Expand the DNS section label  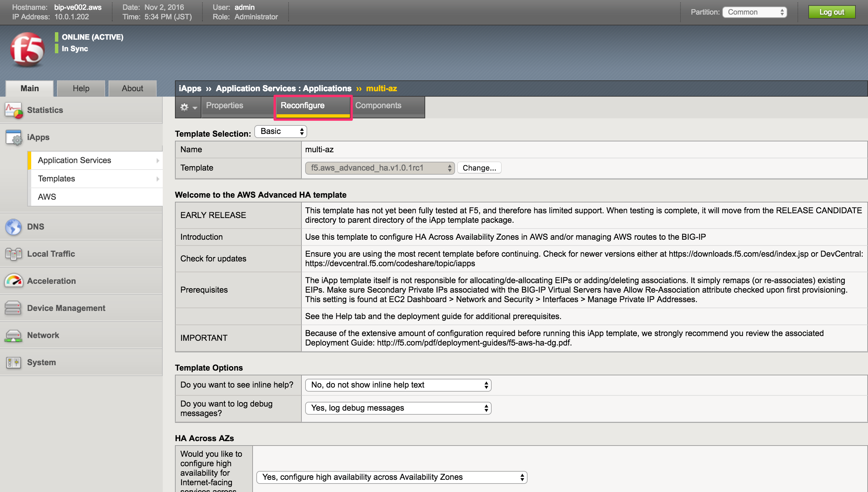(x=36, y=227)
